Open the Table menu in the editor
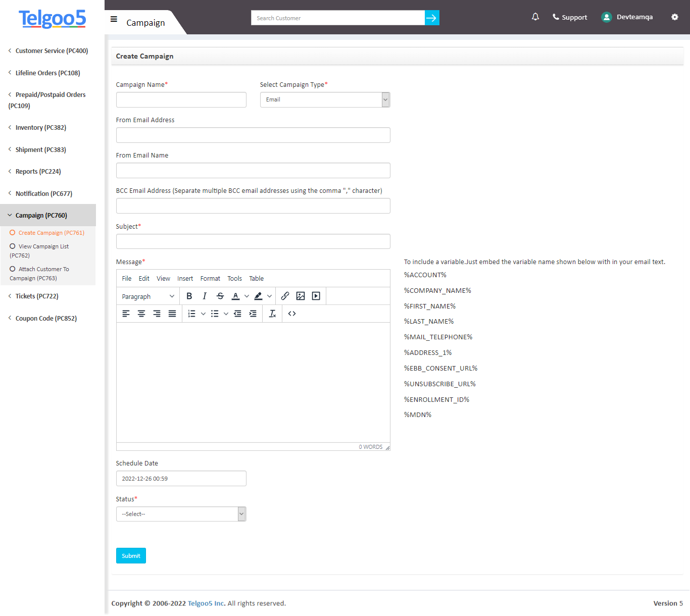Viewport: 690px width, 616px height. click(x=256, y=278)
